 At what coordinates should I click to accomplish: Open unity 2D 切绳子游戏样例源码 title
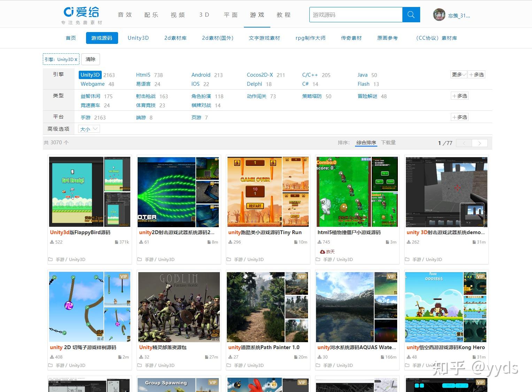coord(83,347)
